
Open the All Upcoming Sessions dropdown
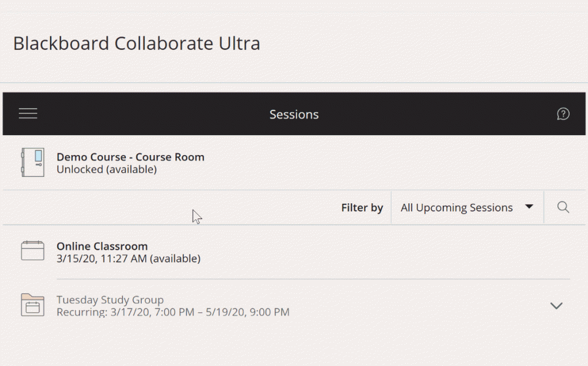pos(456,207)
